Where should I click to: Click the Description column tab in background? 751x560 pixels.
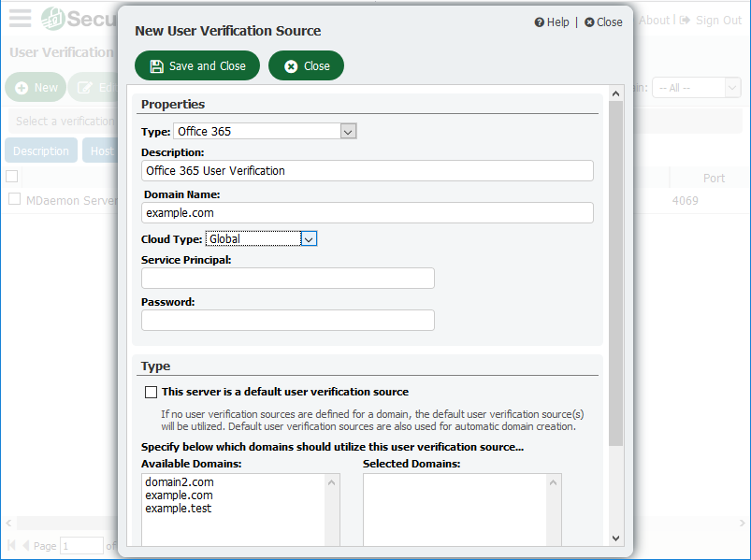click(x=41, y=151)
